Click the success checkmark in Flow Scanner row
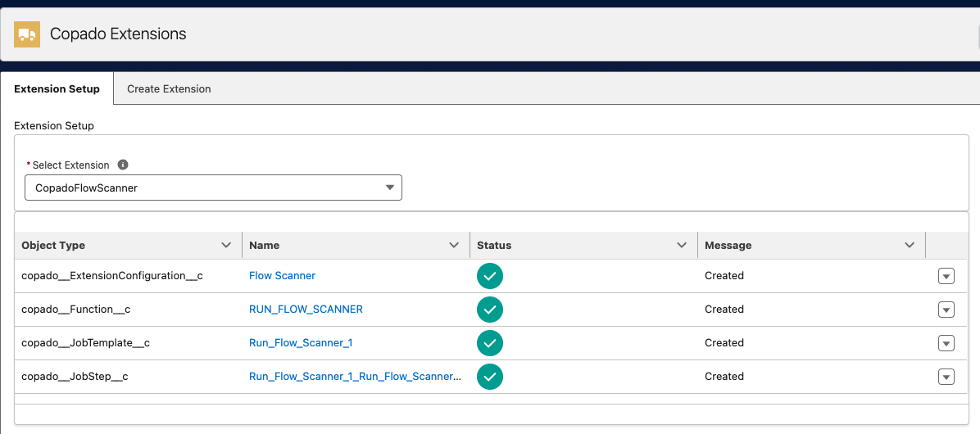The width and height of the screenshot is (980, 434). coord(490,275)
